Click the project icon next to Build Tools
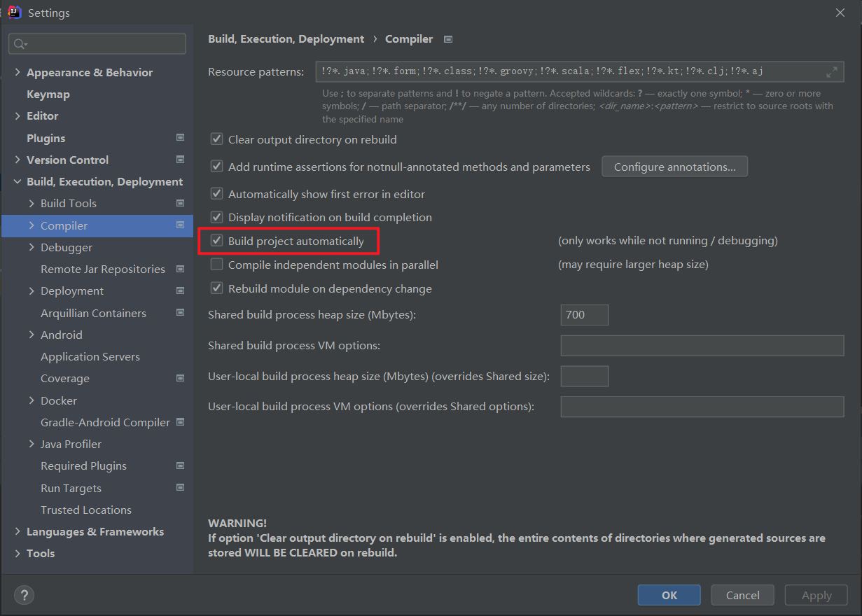This screenshot has width=862, height=616. click(x=180, y=203)
